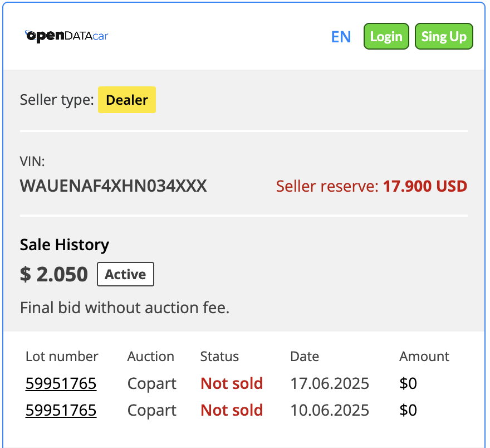Click the Date column header
This screenshot has height=448, width=490.
[305, 357]
